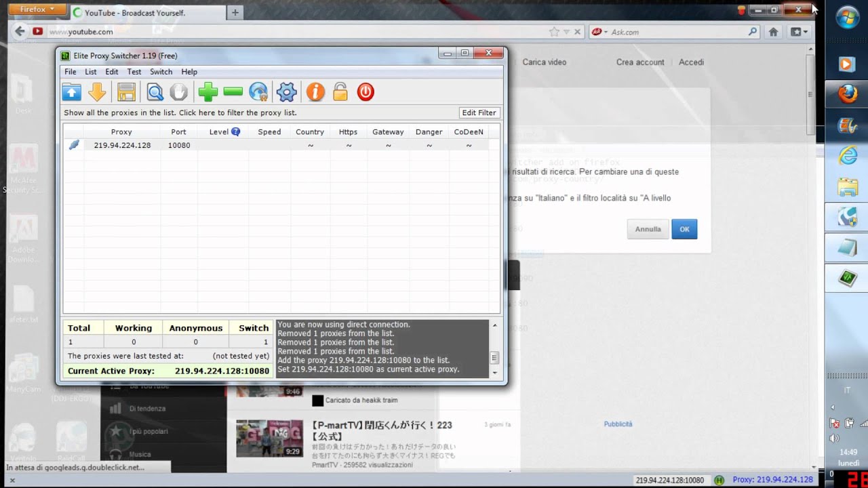
Task: Click the green proxy status icon in status bar
Action: pyautogui.click(x=719, y=480)
